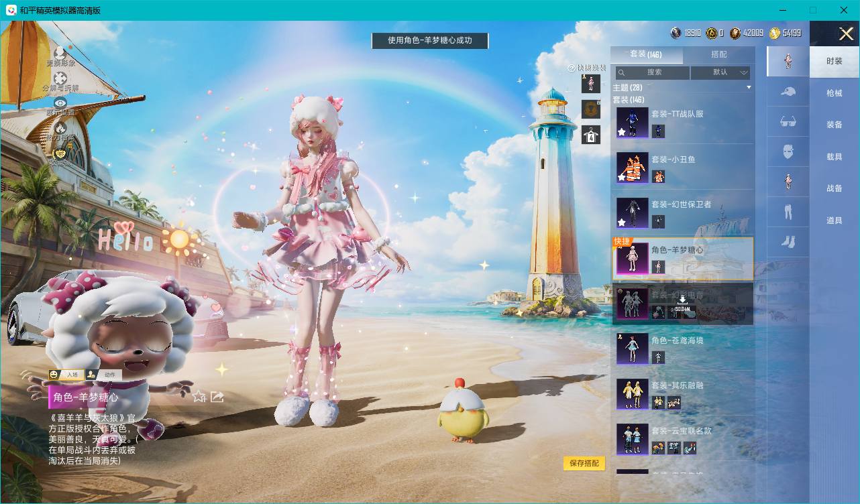Open the 载具 vehicles tab
Image resolution: width=860 pixels, height=504 pixels.
point(835,157)
